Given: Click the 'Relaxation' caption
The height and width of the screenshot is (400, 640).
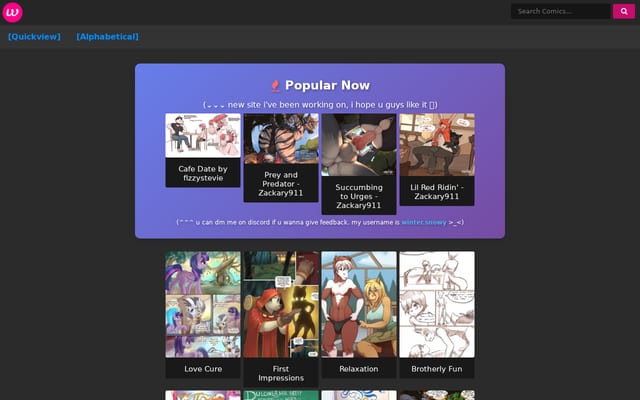Looking at the screenshot, I should click(359, 369).
